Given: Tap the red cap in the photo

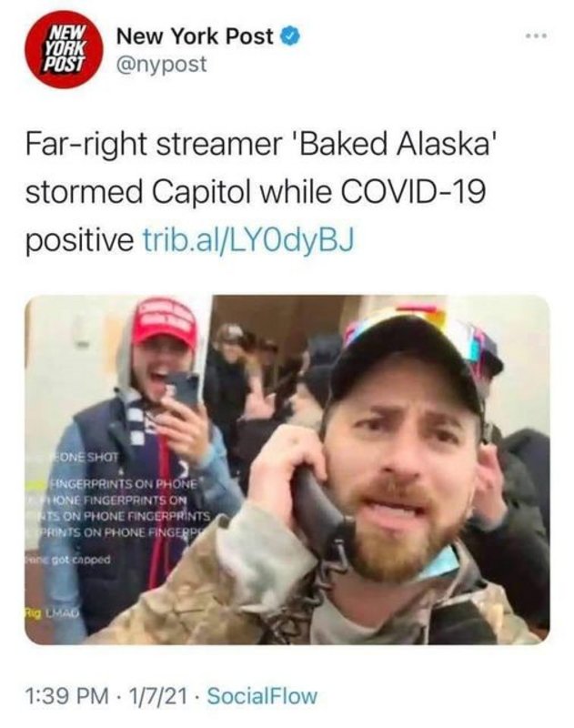Looking at the screenshot, I should point(166,323).
